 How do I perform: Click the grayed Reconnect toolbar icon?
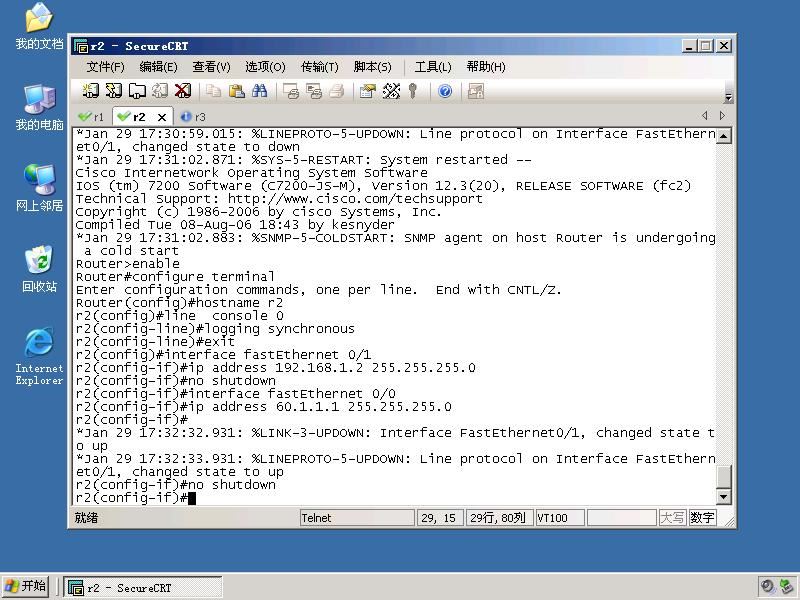tap(160, 91)
